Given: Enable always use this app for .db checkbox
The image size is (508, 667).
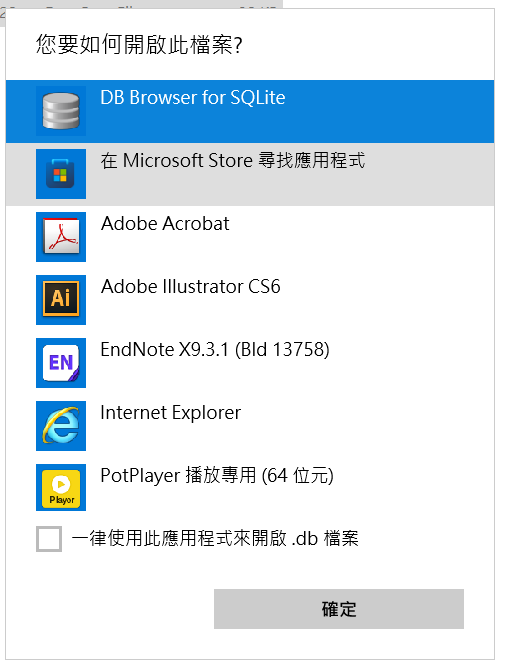Looking at the screenshot, I should click(x=49, y=539).
